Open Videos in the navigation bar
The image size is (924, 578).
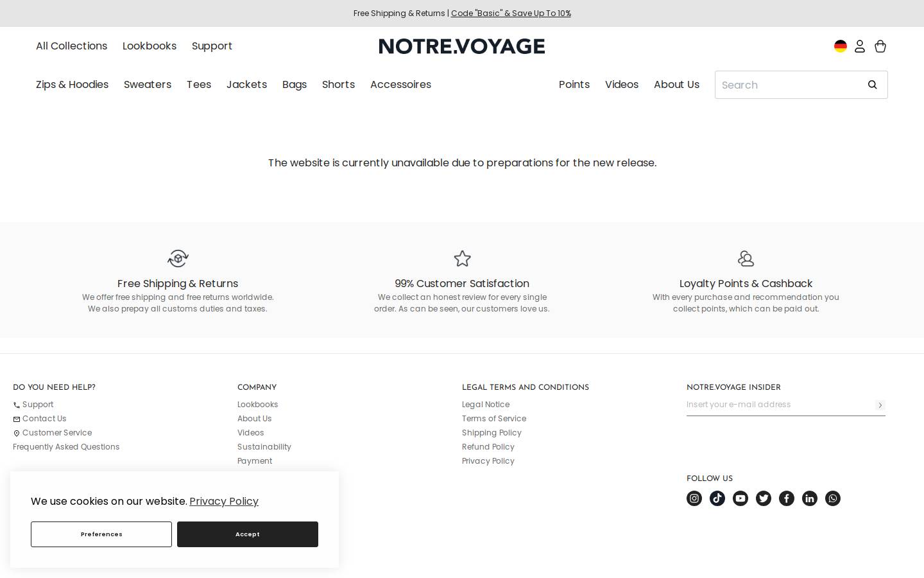622,85
